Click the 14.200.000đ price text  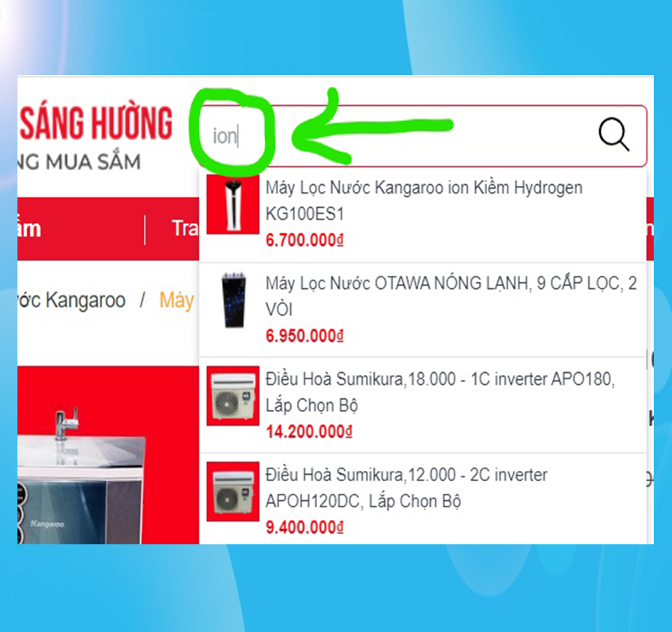309,431
